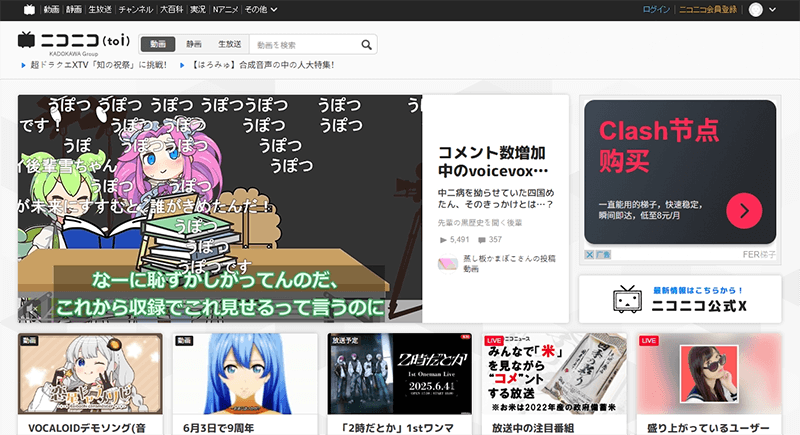Click the Niconico TV icon in top bar
Screen dimensions: 800x435
(30, 10)
